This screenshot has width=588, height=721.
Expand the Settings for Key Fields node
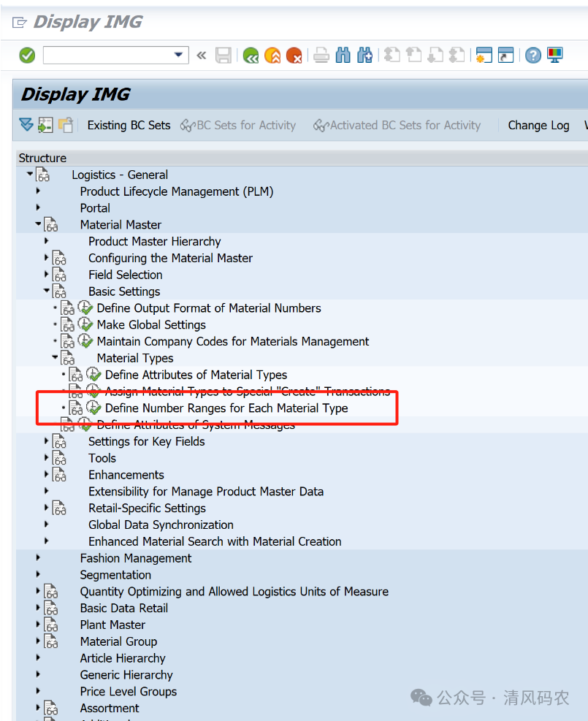[x=46, y=441]
